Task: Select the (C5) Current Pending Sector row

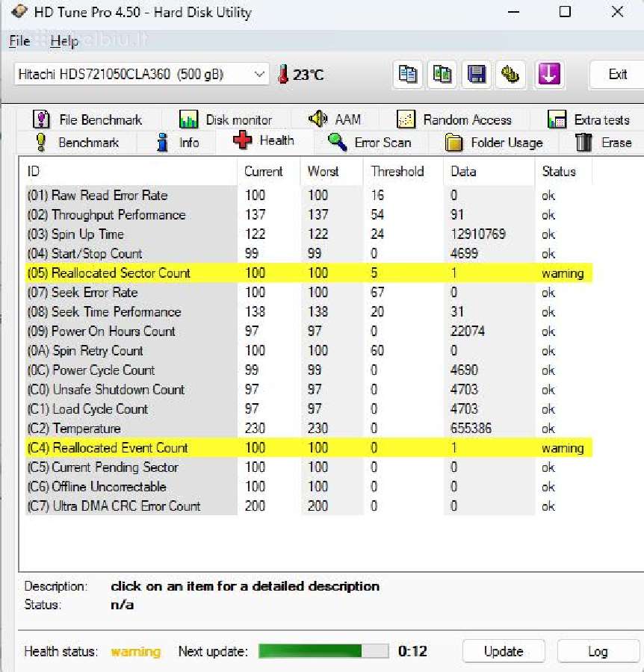Action: coord(309,467)
